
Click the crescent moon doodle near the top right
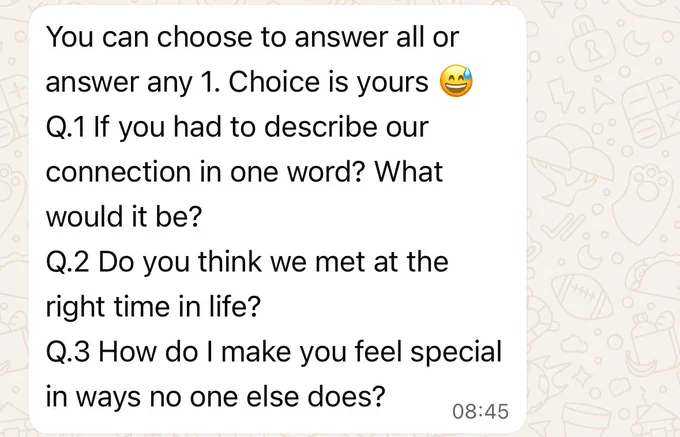point(636,45)
